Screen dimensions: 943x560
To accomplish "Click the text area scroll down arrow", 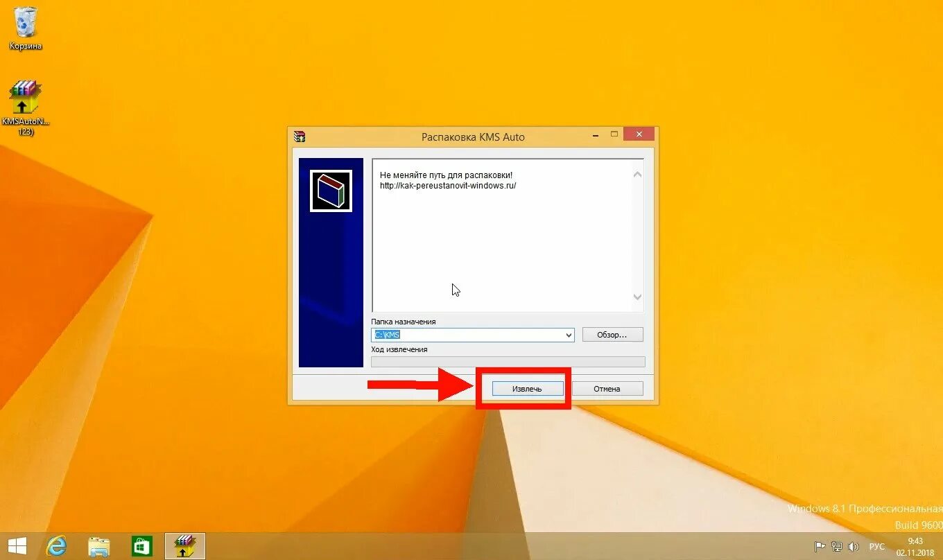I will coord(638,297).
